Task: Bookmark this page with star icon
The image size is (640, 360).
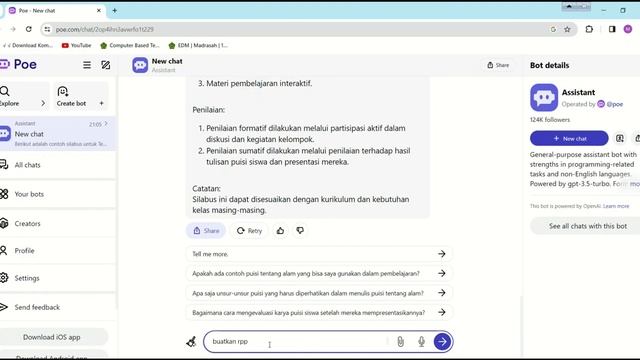Action: [567, 29]
